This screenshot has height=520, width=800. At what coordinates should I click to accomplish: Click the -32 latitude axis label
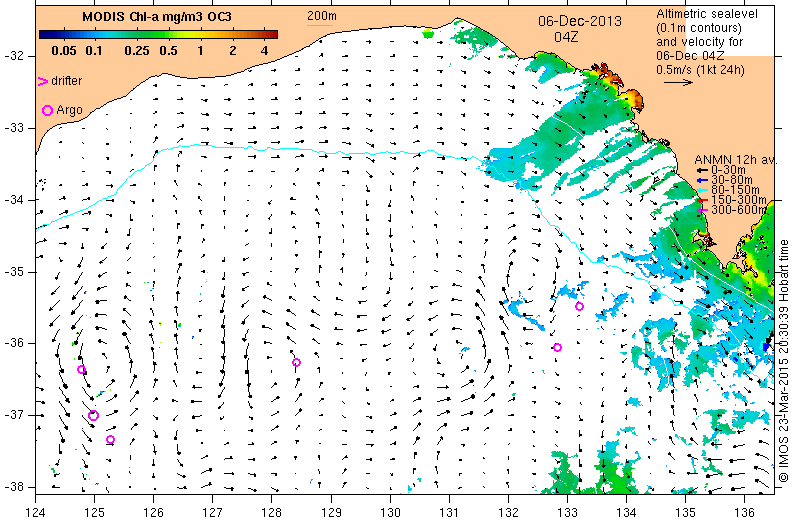point(14,56)
